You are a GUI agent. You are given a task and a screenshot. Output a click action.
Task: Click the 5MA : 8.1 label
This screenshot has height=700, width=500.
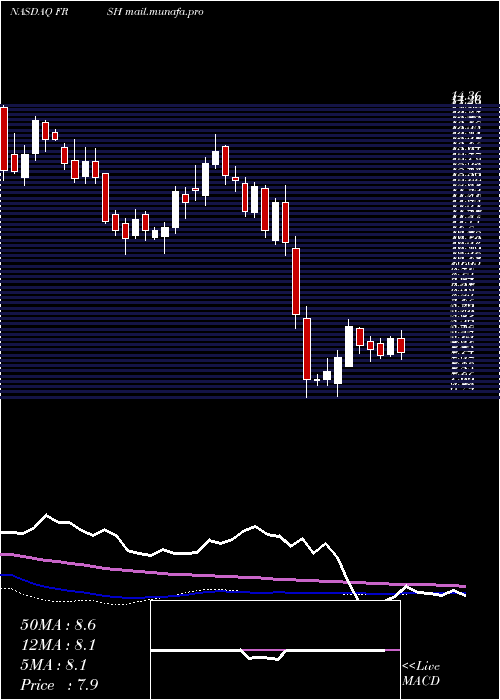[x=54, y=665]
